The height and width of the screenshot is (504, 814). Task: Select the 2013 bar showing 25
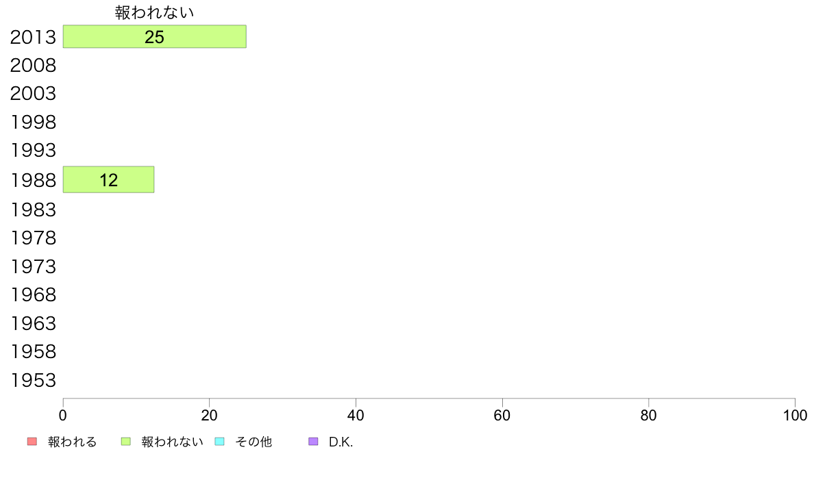point(155,36)
